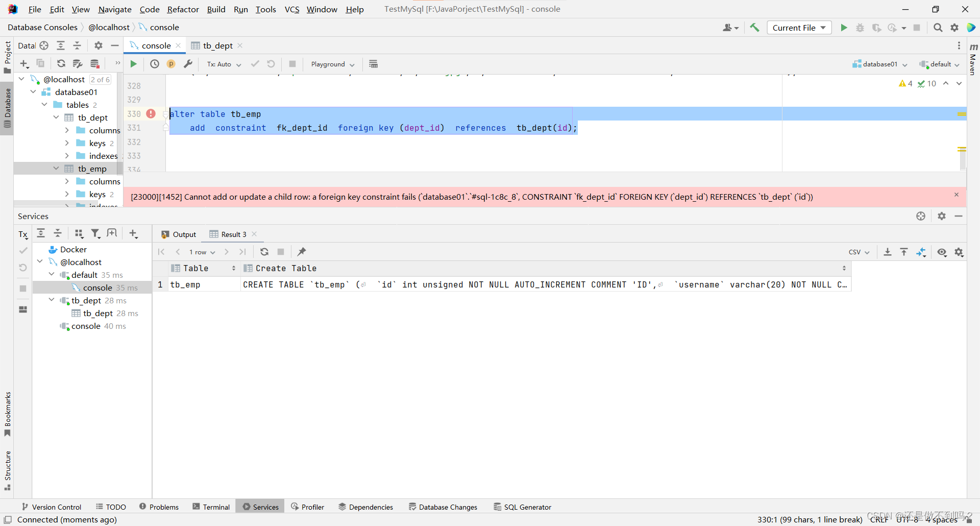This screenshot has height=526, width=980.
Task: Open the Problems tool window
Action: coord(159,507)
